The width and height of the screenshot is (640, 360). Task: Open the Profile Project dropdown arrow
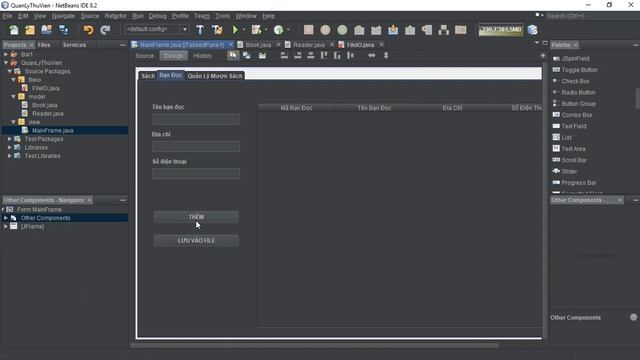[x=288, y=30]
